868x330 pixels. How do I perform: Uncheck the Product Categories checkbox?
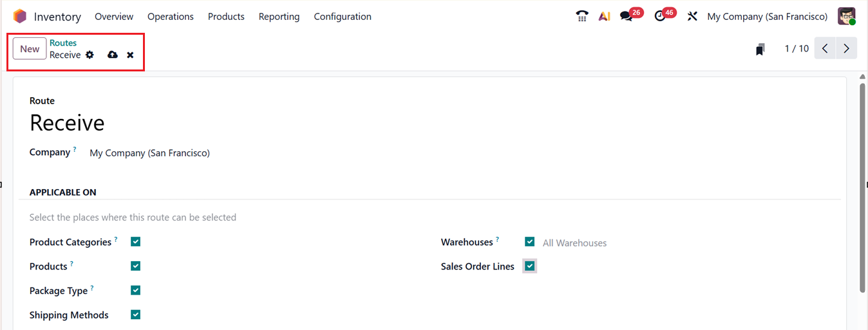point(135,242)
